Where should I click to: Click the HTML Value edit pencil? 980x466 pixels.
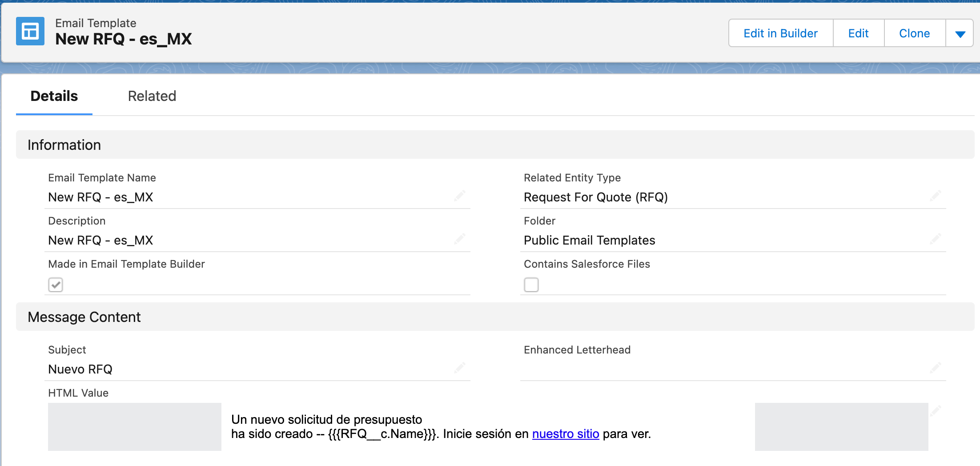point(936,411)
